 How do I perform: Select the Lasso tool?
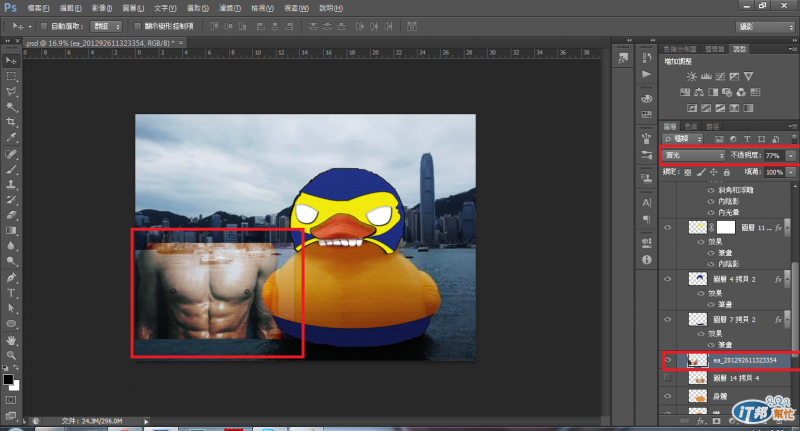[11, 91]
